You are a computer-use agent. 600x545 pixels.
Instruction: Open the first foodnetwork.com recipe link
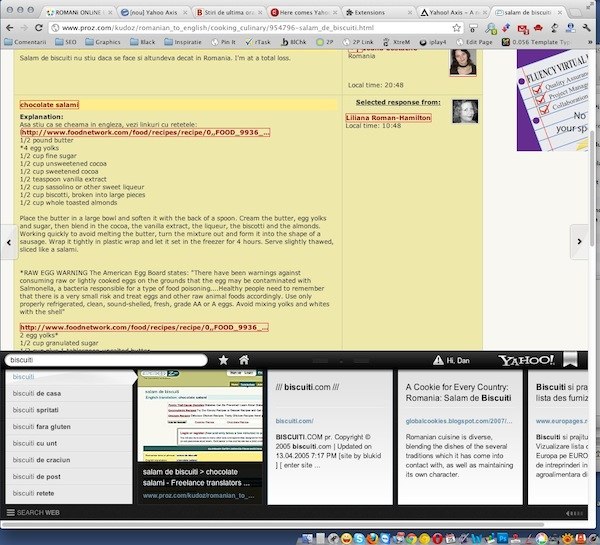click(x=145, y=132)
